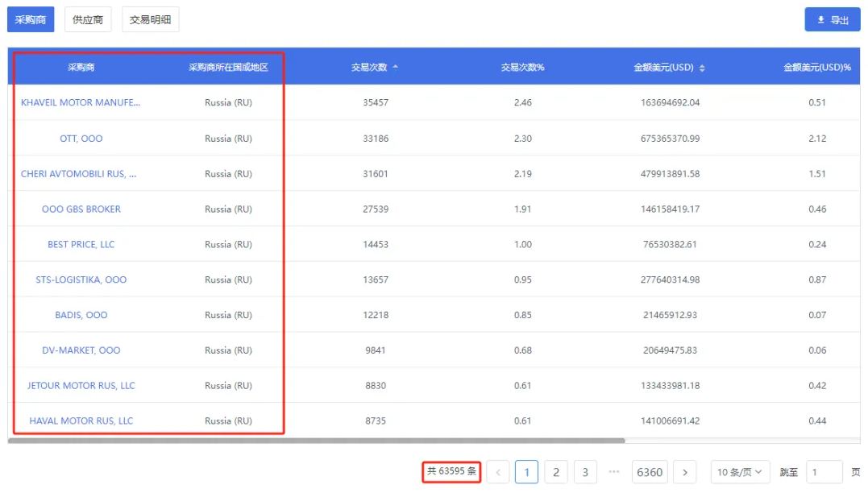The height and width of the screenshot is (493, 868).
Task: Click the transaction count 9841 cell
Action: 376,350
